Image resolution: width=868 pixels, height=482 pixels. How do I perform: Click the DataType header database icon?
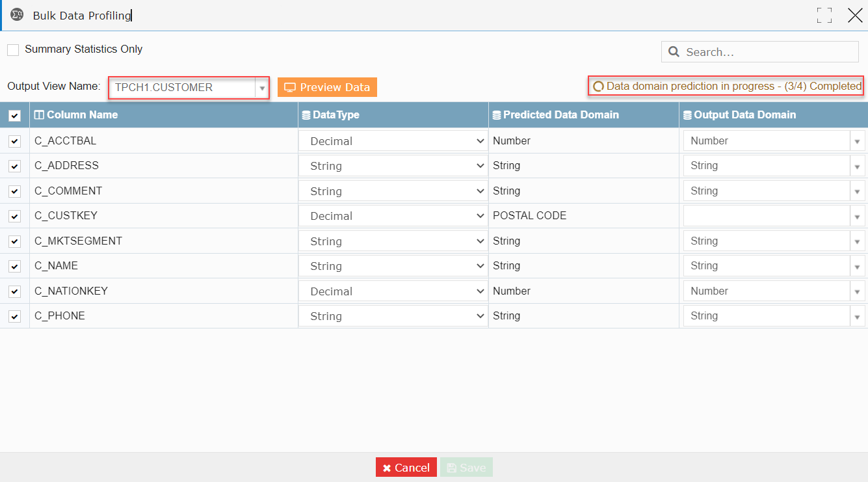(306, 115)
